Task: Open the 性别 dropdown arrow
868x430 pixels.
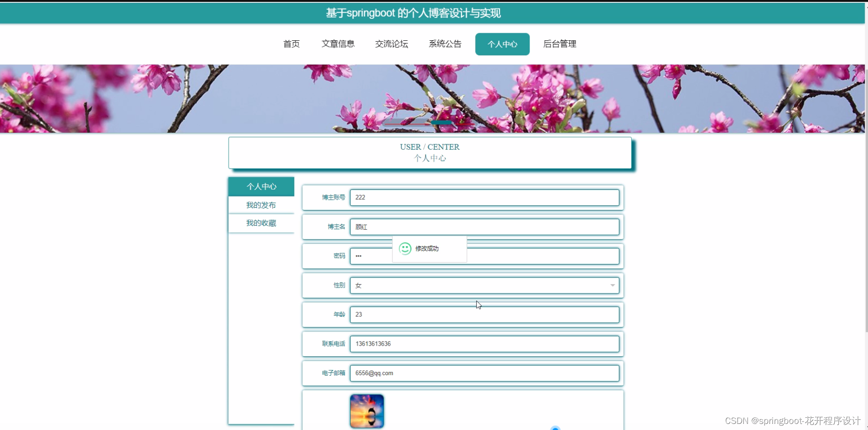Action: 612,285
